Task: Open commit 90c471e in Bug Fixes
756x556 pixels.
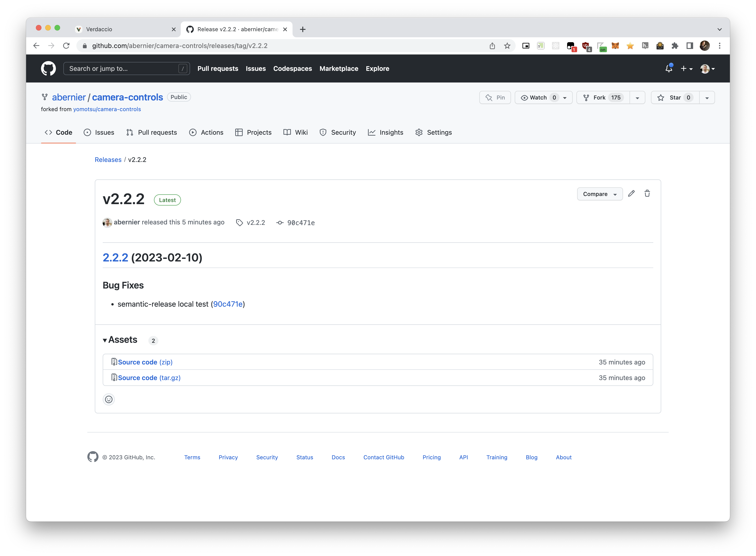Action: [x=228, y=304]
